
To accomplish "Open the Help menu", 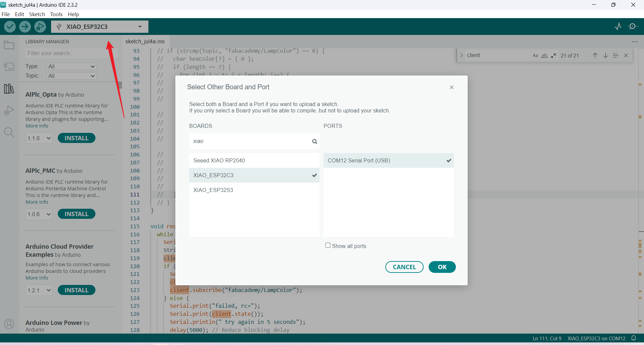I will tap(73, 14).
